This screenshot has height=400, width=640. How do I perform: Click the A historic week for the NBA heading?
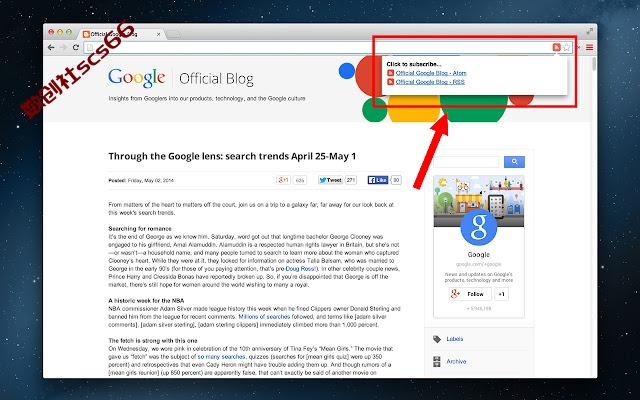click(146, 301)
